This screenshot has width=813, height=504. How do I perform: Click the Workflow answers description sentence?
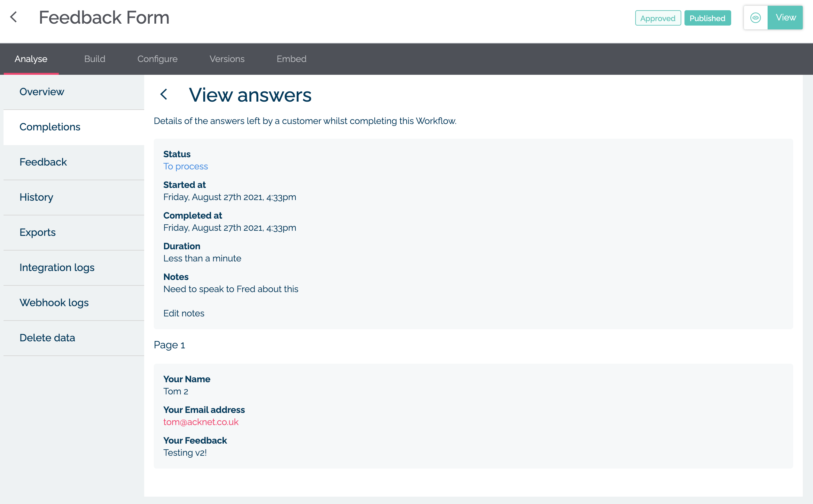click(305, 121)
